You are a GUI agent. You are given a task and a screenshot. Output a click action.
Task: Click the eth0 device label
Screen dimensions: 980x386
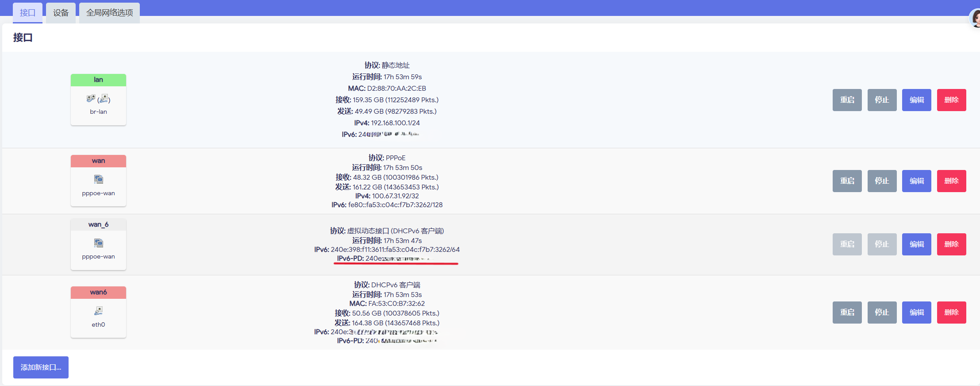[x=98, y=325]
